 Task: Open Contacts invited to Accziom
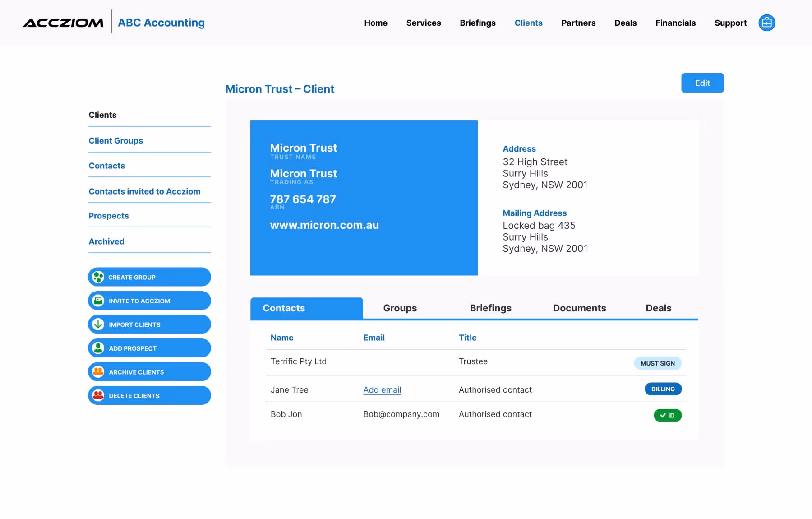tap(144, 191)
